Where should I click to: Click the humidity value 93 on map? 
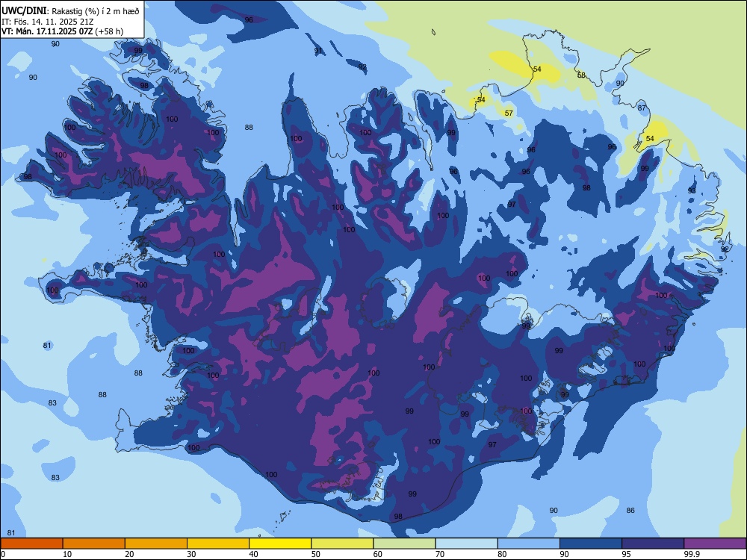pos(692,190)
